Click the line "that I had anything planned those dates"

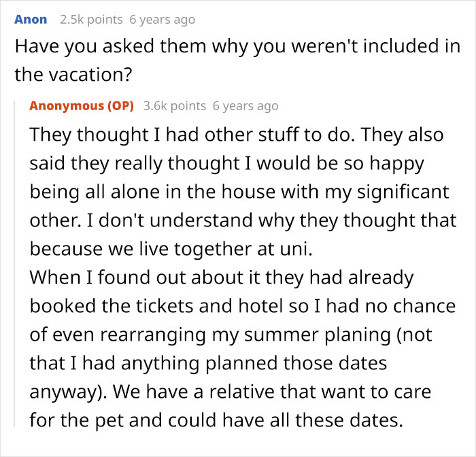(x=208, y=363)
